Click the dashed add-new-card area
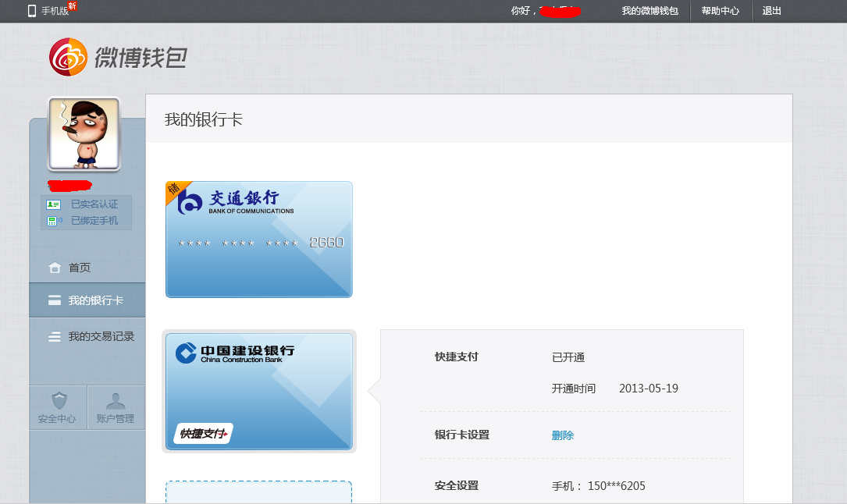This screenshot has width=847, height=504. coord(258,492)
